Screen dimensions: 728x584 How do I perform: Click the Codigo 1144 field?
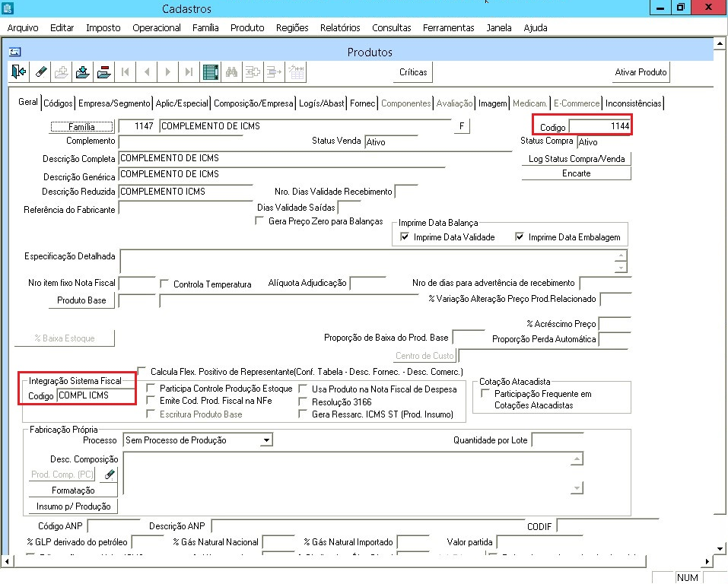599,126
